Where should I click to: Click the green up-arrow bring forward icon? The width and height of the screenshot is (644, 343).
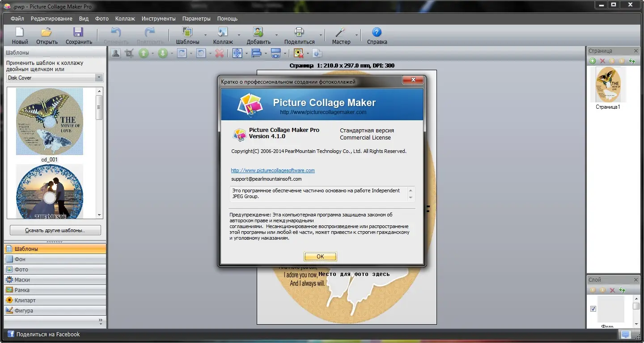click(x=143, y=53)
